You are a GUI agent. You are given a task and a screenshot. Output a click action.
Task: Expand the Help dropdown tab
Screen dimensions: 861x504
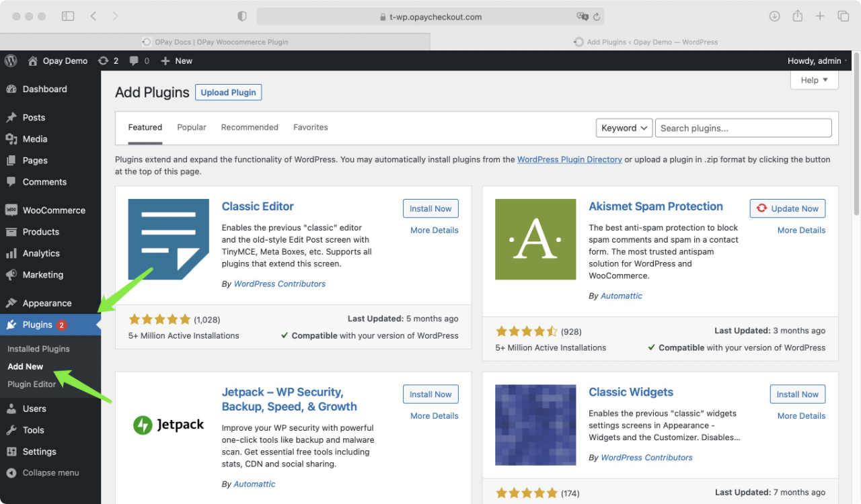(x=815, y=80)
